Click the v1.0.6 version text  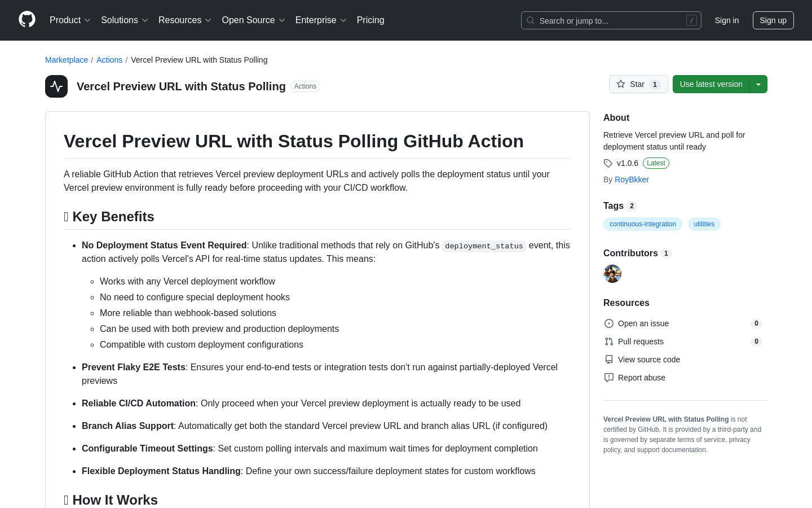(x=628, y=163)
